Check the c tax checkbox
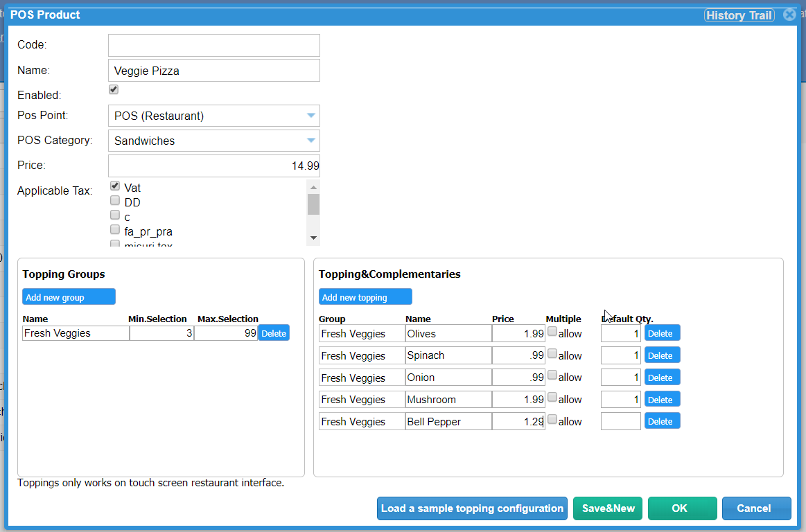806x532 pixels. tap(114, 215)
